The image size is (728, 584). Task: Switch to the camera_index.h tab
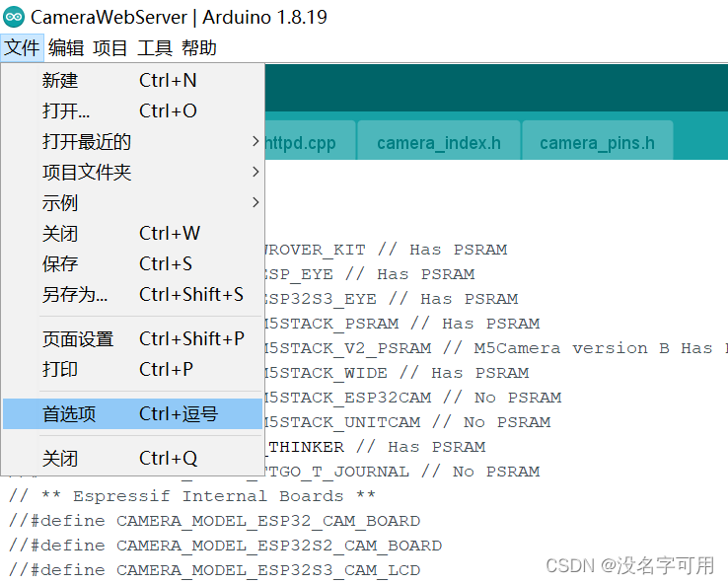coord(439,141)
